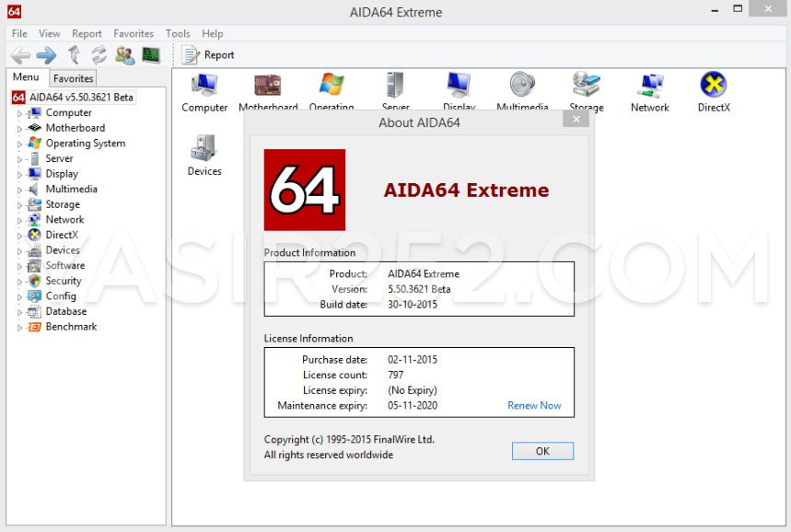Screen dimensions: 791x532
Task: Click the Up one level arrow icon
Action: (x=75, y=54)
